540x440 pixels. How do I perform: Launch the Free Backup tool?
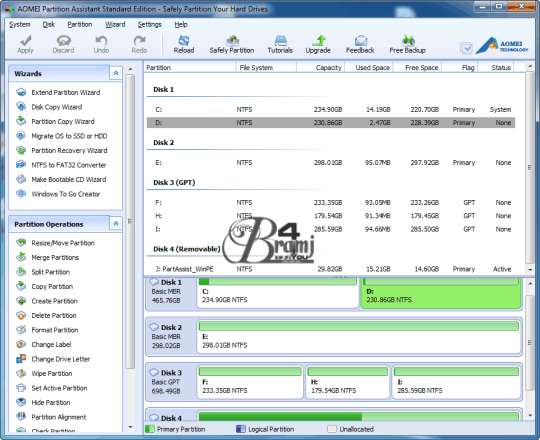407,44
